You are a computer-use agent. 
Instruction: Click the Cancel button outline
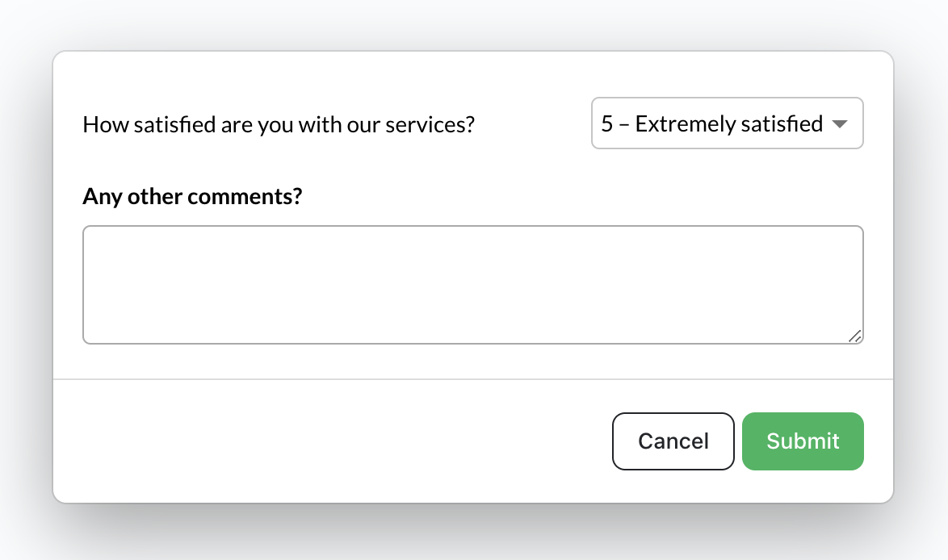(673, 441)
